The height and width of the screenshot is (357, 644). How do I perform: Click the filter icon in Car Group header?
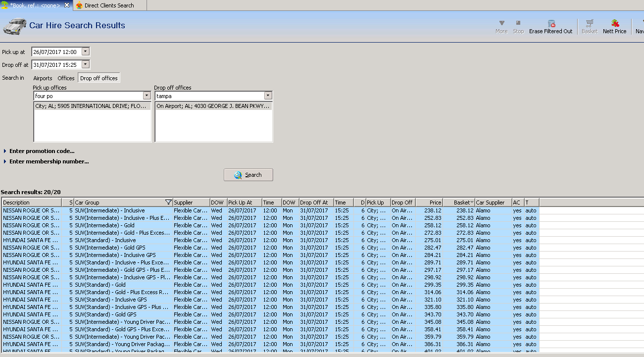[x=168, y=203]
